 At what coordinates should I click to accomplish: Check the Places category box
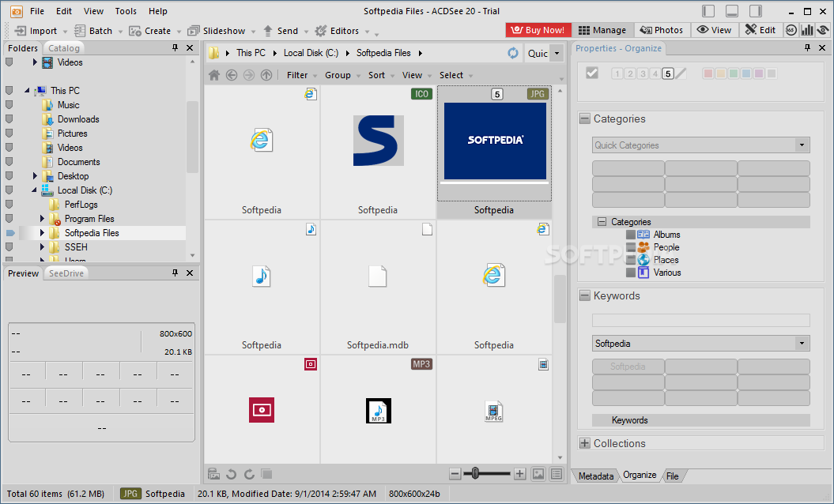pos(631,260)
